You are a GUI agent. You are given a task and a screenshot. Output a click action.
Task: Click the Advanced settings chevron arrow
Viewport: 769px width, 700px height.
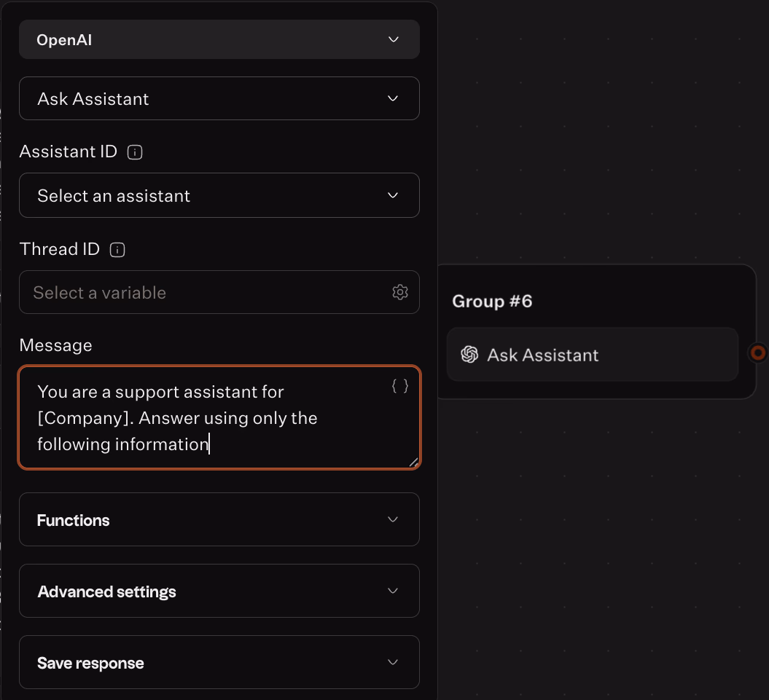[393, 591]
